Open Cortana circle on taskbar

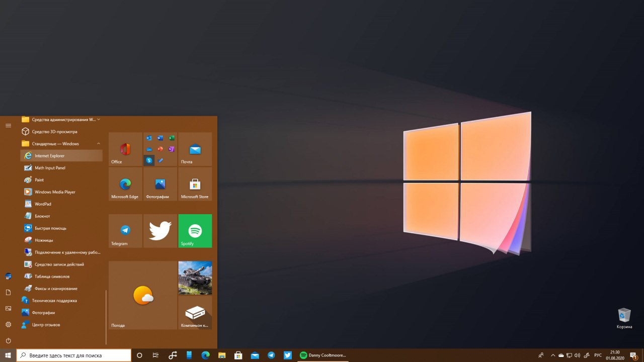click(x=139, y=355)
